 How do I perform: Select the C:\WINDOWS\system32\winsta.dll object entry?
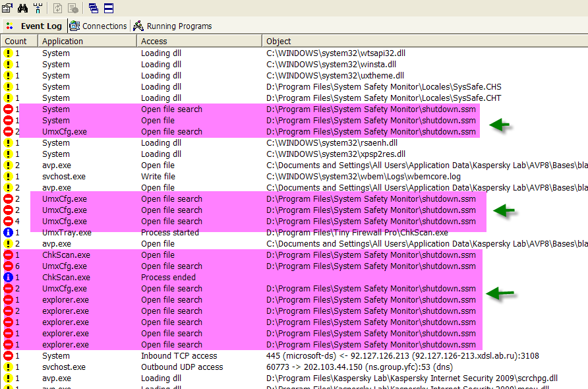(331, 65)
